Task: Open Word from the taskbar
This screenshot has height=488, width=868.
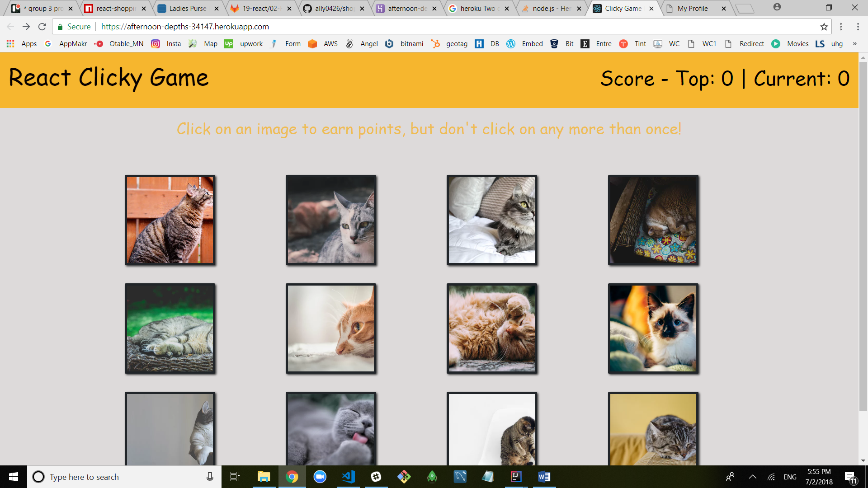Action: tap(544, 477)
